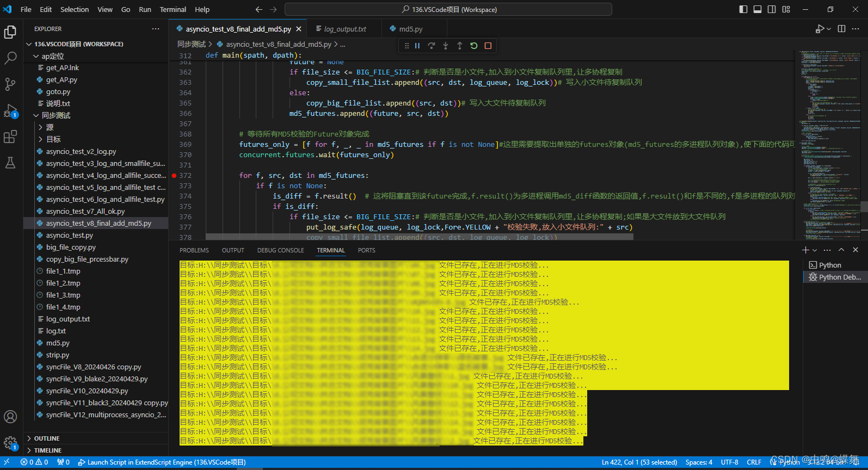This screenshot has height=470, width=868.
Task: Open the Manage gear icon
Action: pyautogui.click(x=10, y=443)
